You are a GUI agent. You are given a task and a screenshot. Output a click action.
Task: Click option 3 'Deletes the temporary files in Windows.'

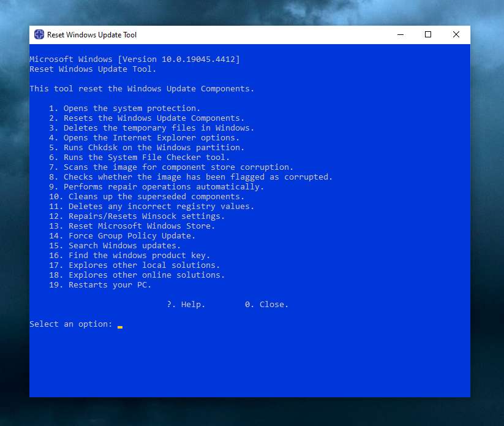[151, 128]
